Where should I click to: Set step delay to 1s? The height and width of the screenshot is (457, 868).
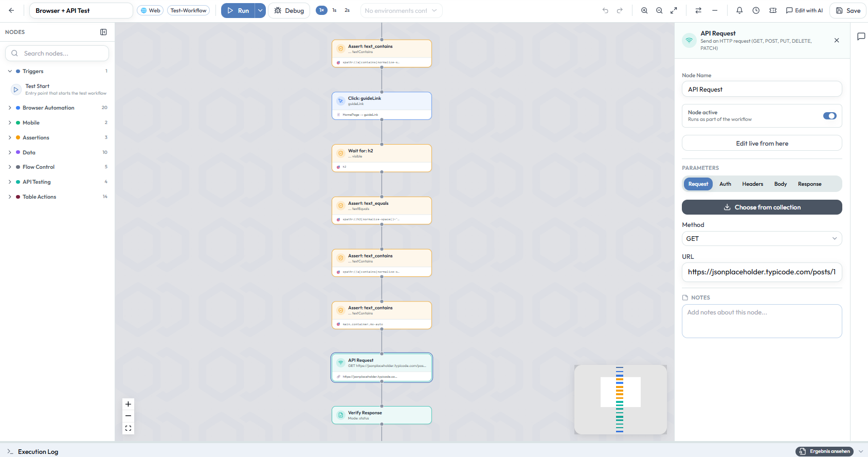click(x=334, y=10)
